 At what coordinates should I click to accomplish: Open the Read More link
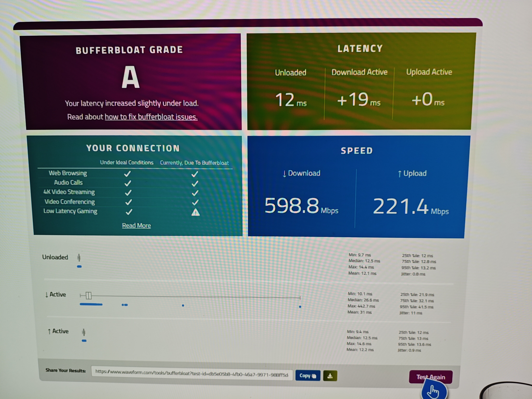pyautogui.click(x=136, y=225)
